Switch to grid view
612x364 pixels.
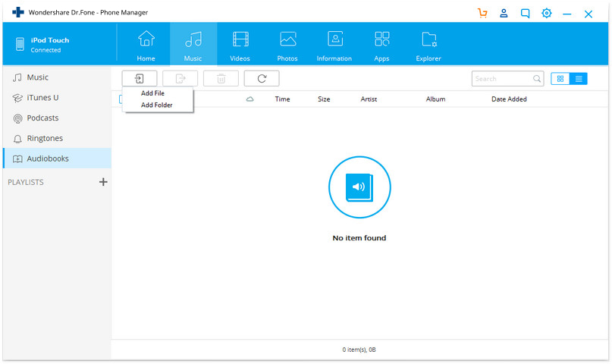[560, 79]
